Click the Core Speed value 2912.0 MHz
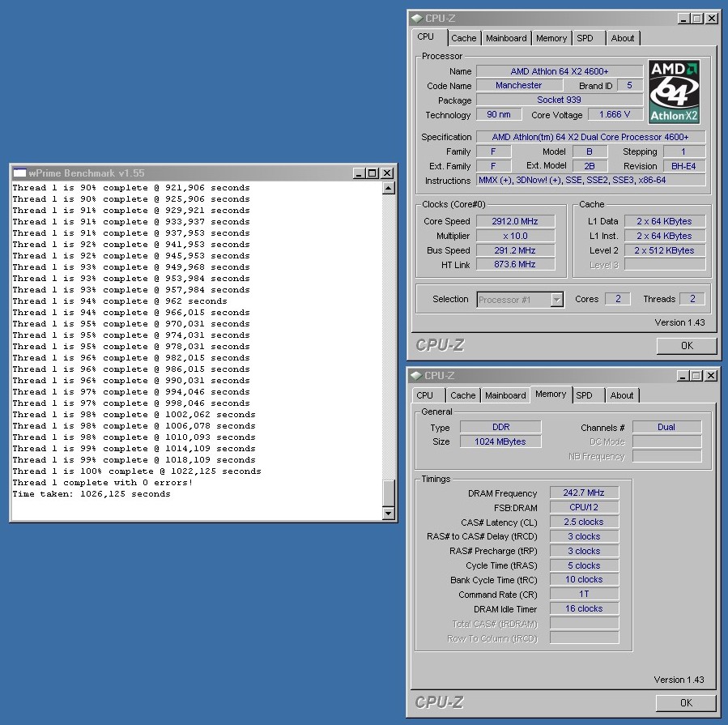 pyautogui.click(x=515, y=221)
